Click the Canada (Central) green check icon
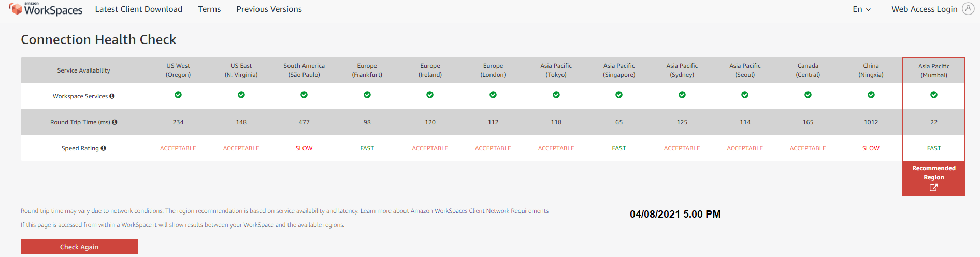The width and height of the screenshot is (980, 257). pos(808,95)
